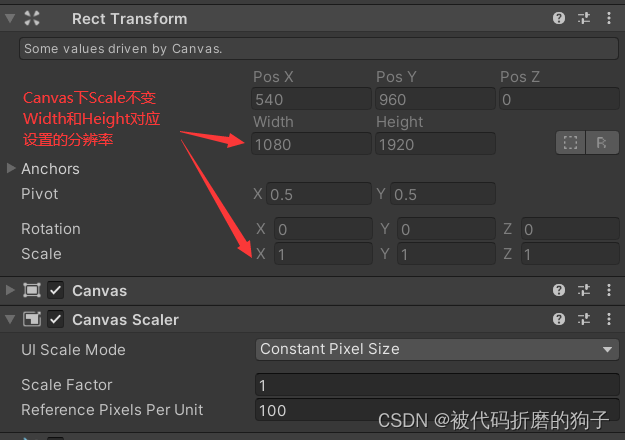Viewport: 625px width, 440px height.
Task: Expand the Canvas component section
Action: 11,290
